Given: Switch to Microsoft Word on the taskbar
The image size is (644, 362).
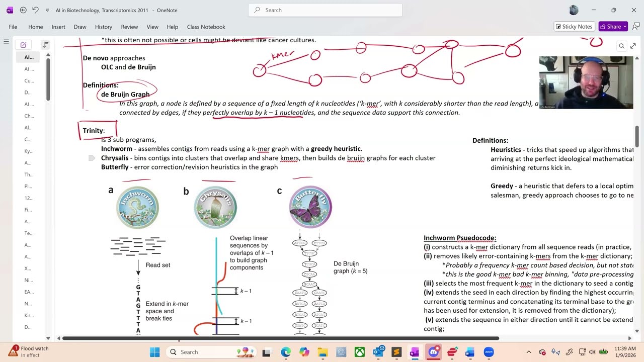Looking at the screenshot, I should 470,352.
